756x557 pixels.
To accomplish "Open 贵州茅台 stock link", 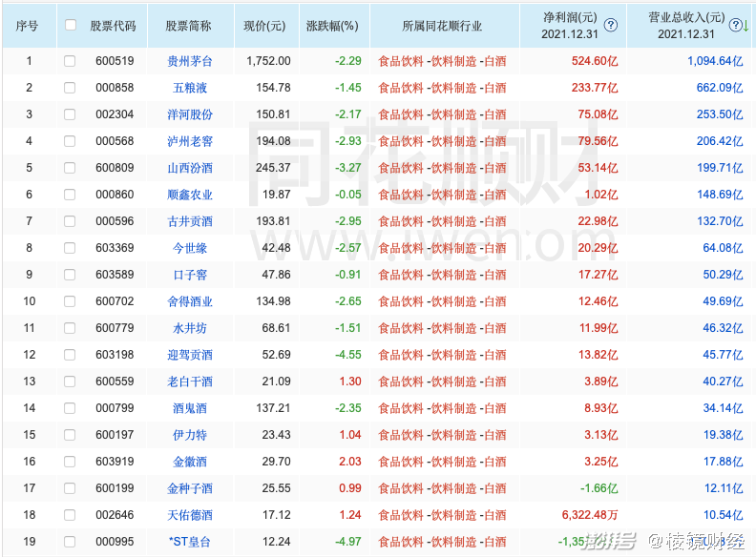I will point(190,61).
